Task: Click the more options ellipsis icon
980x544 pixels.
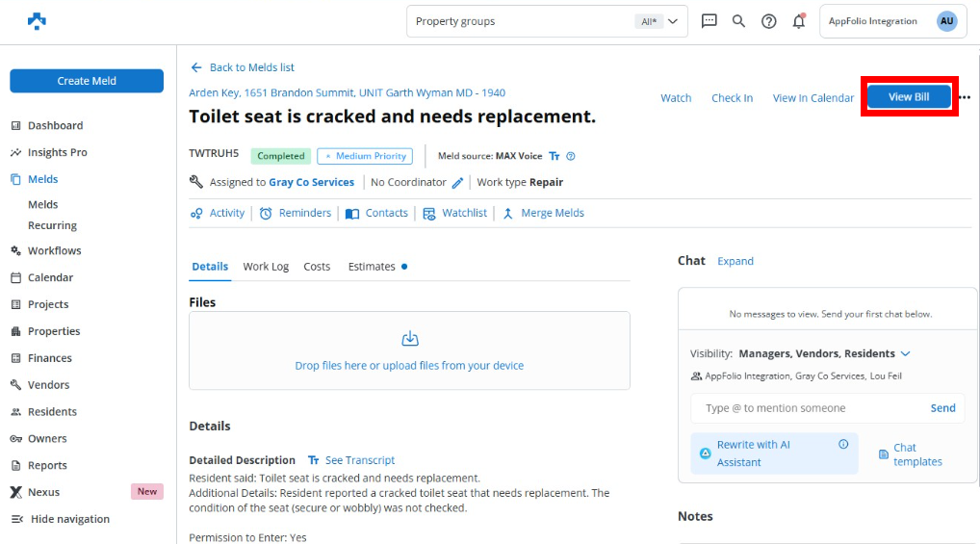Action: 965,97
